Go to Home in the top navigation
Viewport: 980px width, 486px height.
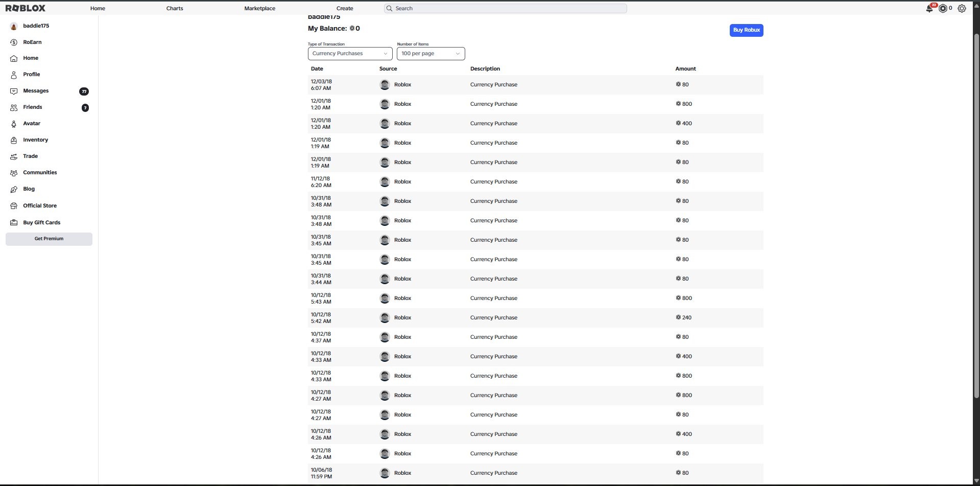pyautogui.click(x=98, y=8)
